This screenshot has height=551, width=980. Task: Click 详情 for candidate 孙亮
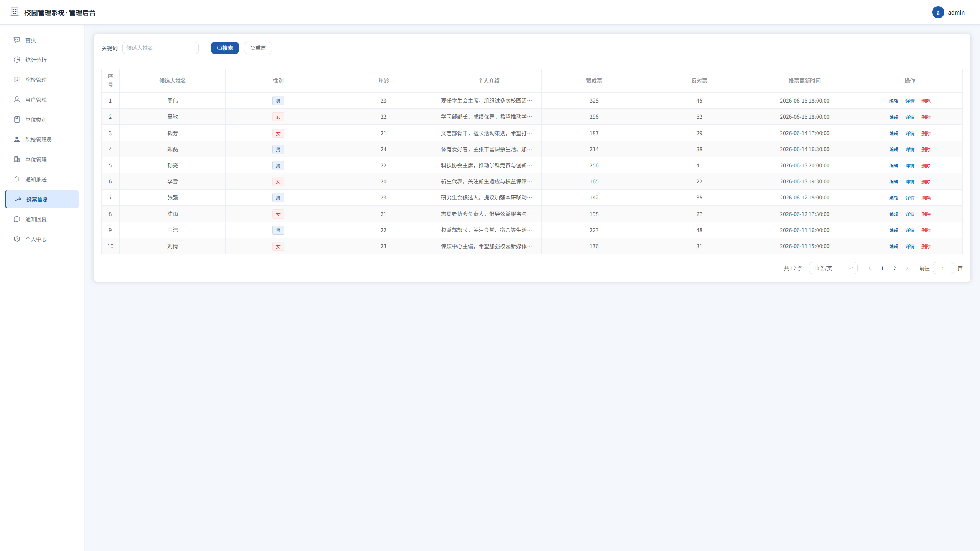[x=910, y=165]
